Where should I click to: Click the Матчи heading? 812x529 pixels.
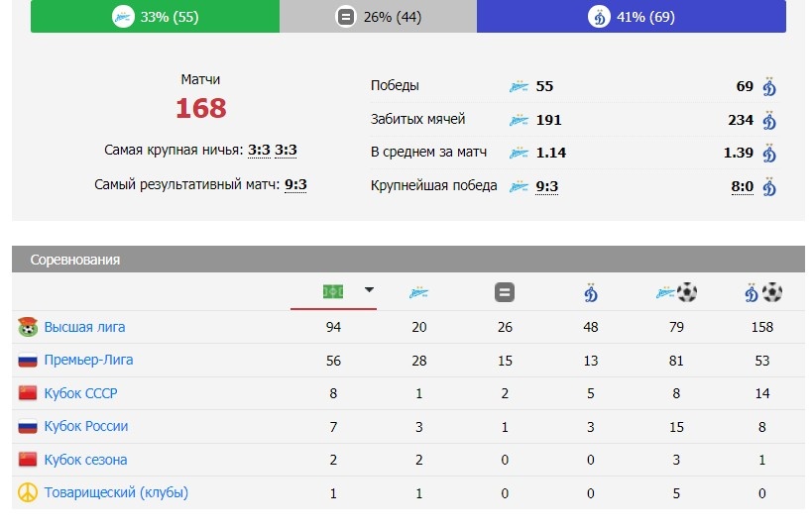point(200,79)
